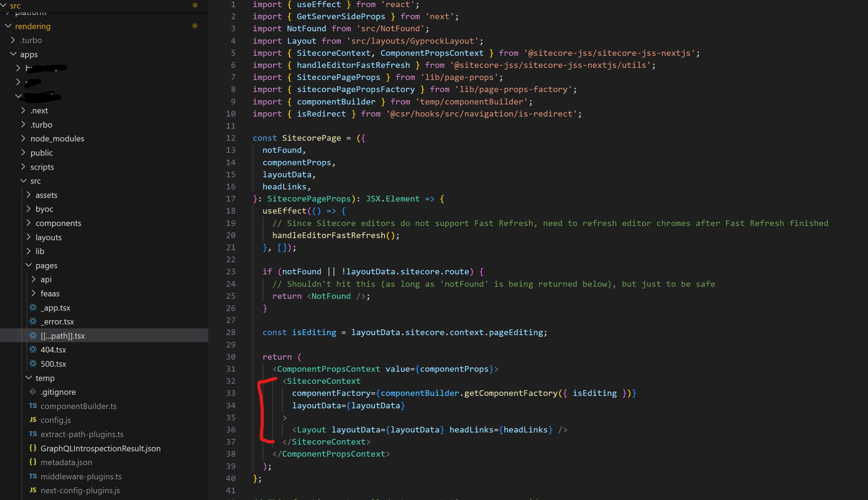
Task: Click the JS icon beside config.js
Action: tap(33, 420)
